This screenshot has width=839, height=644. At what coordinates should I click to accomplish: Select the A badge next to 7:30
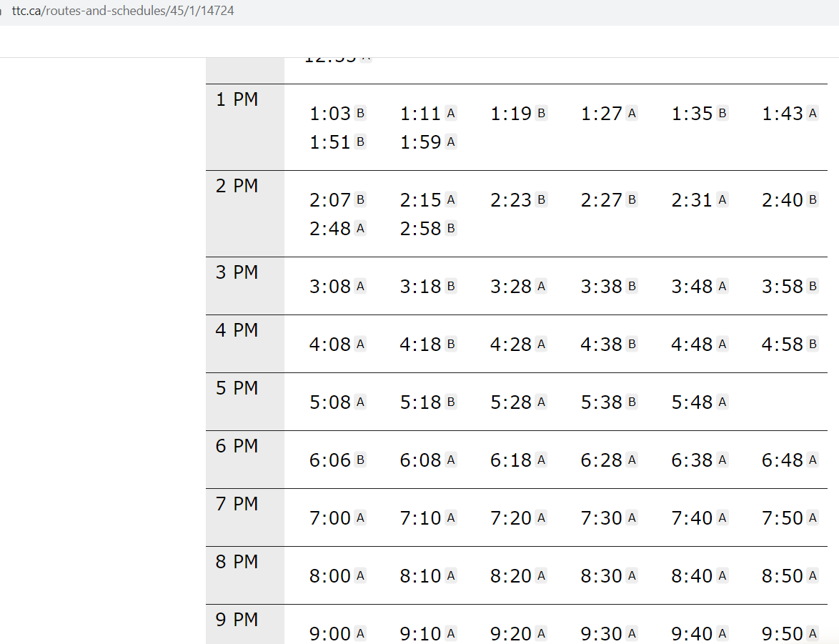(632, 517)
